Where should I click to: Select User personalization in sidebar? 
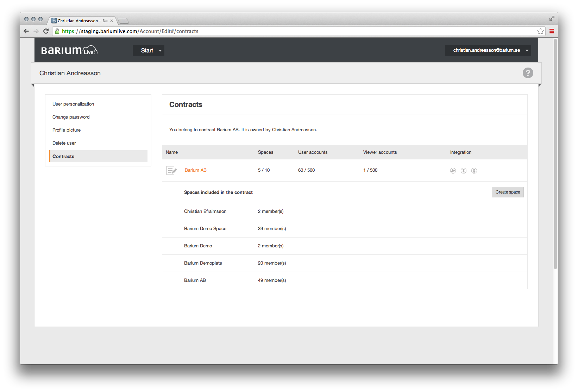(73, 104)
